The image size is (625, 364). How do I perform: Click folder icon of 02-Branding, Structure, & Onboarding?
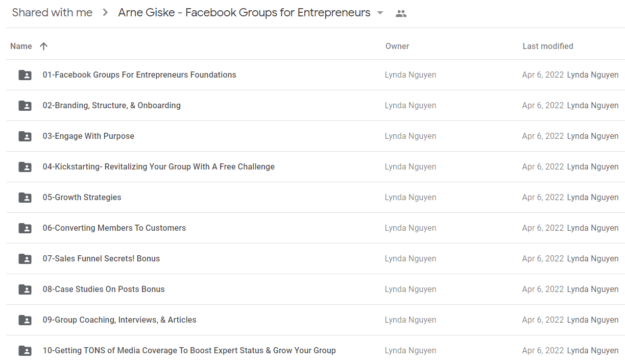pos(25,106)
